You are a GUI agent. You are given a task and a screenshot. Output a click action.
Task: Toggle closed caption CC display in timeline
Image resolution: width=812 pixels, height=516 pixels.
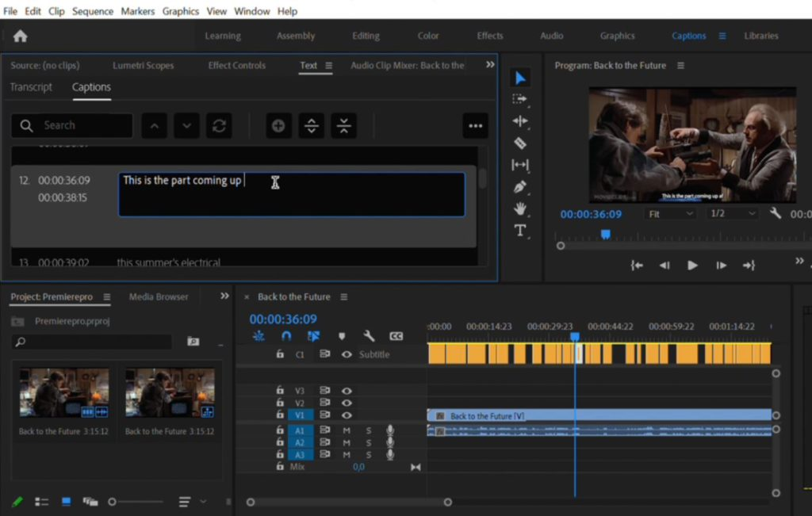point(396,336)
